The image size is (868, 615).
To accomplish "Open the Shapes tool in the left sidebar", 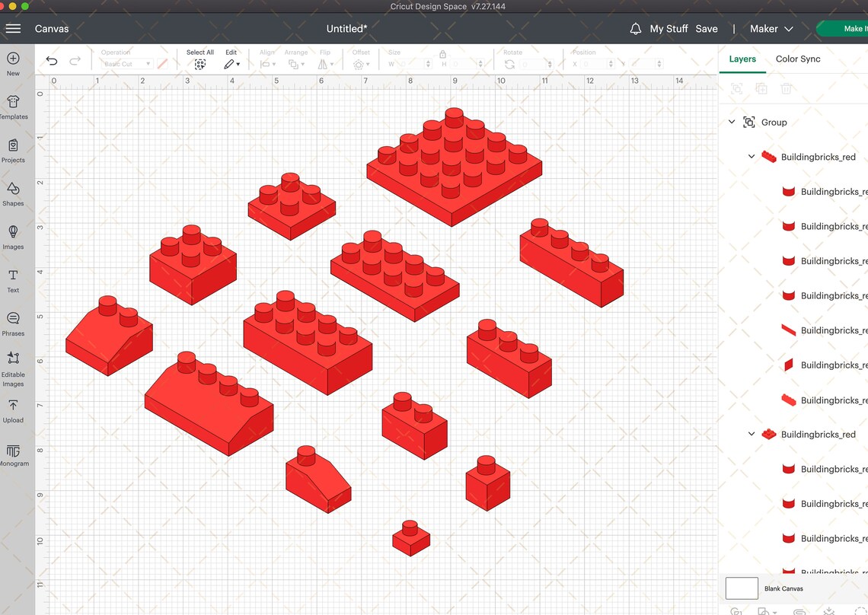I will pyautogui.click(x=12, y=193).
